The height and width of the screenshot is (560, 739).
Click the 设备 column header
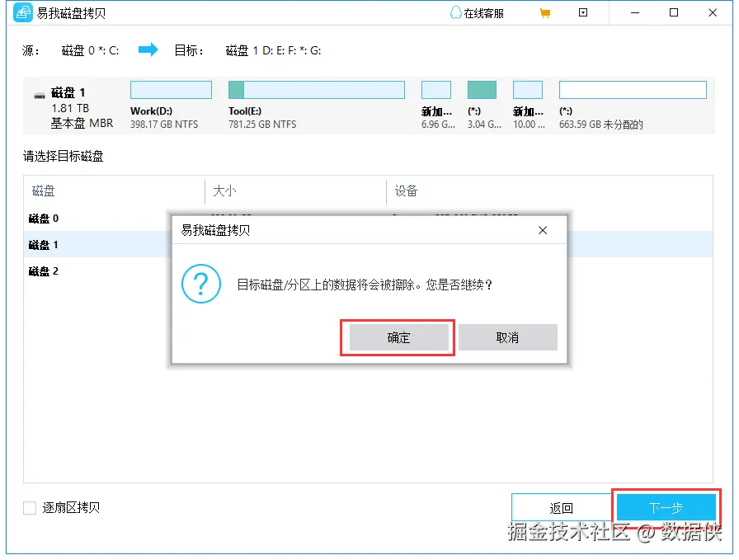pyautogui.click(x=407, y=191)
